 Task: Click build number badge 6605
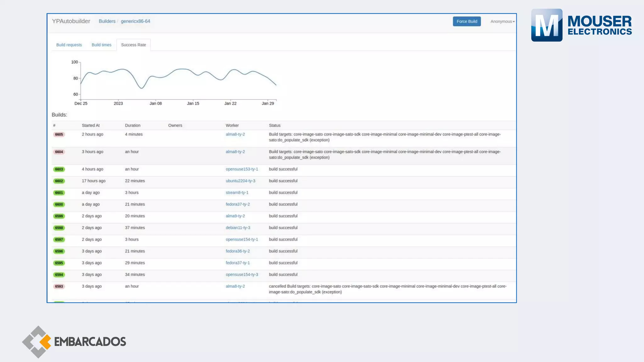click(59, 134)
